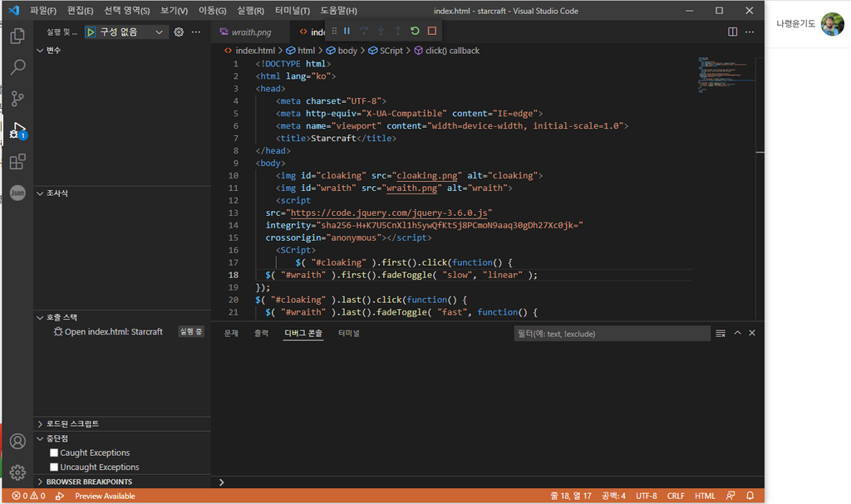Screen dimensions: 851x504
Task: Open the 실행(R) menu
Action: point(250,11)
